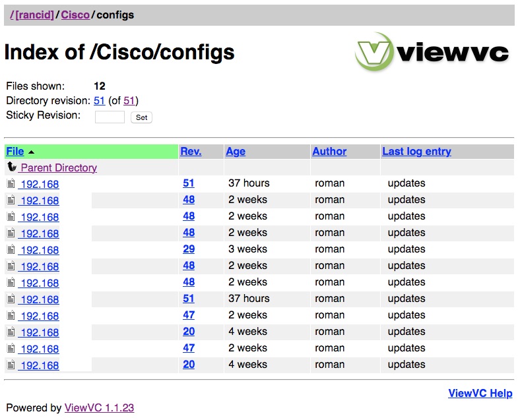This screenshot has height=420, width=518.
Task: Go to the Cisco breadcrumb link
Action: 75,15
